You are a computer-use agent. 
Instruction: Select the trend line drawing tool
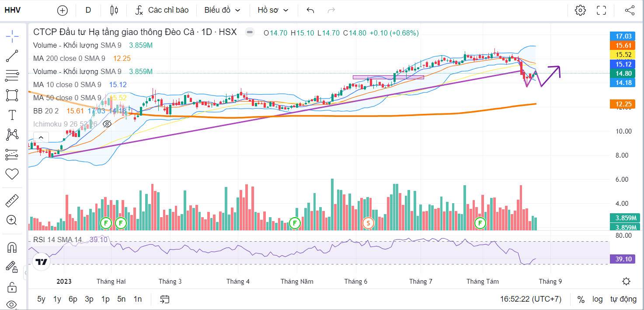(x=12, y=56)
